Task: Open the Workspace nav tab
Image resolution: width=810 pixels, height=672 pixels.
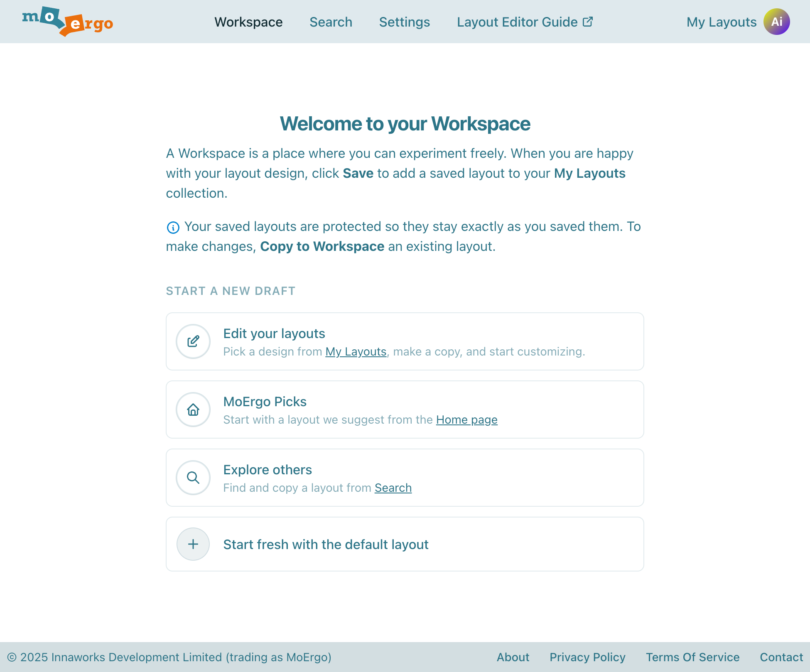Action: coord(248,22)
